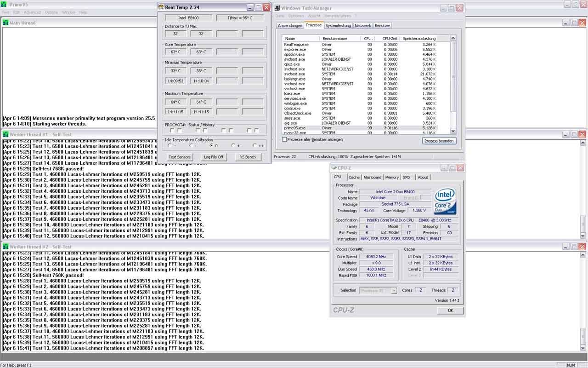Viewport: 588px width, 368px height.
Task: Select the explorer.exe process row
Action: pyautogui.click(x=360, y=50)
